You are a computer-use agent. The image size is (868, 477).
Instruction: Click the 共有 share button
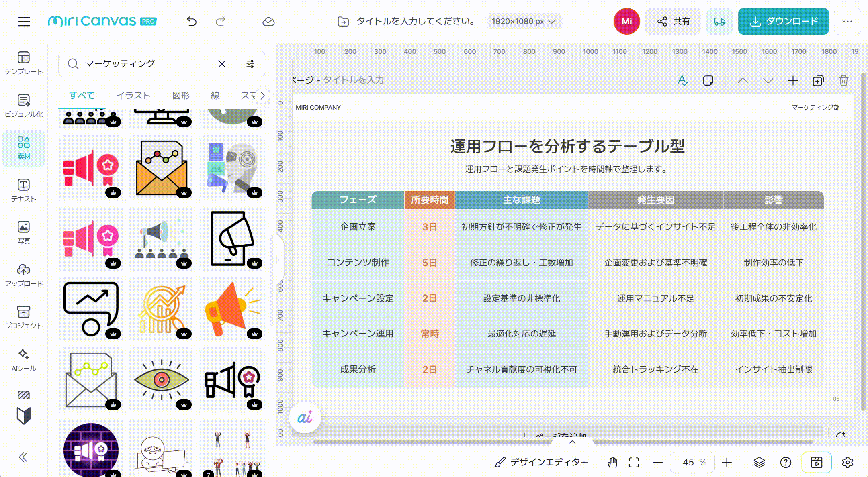pos(674,21)
